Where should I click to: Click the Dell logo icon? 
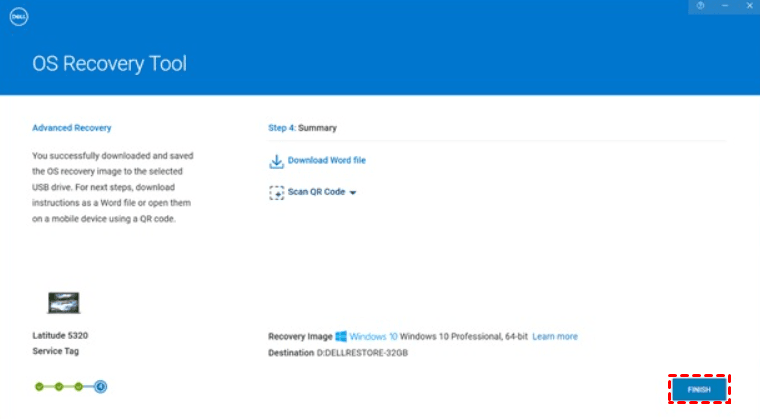pos(19,17)
